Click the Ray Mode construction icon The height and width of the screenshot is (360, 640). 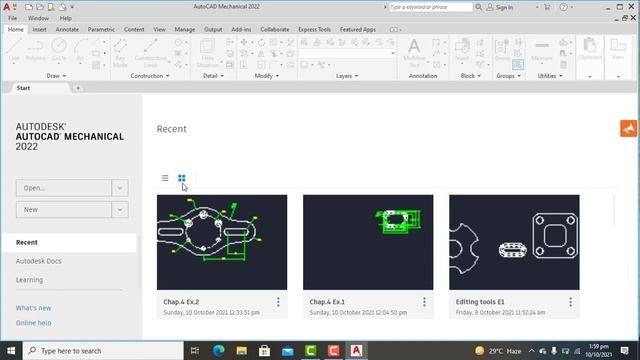point(120,53)
